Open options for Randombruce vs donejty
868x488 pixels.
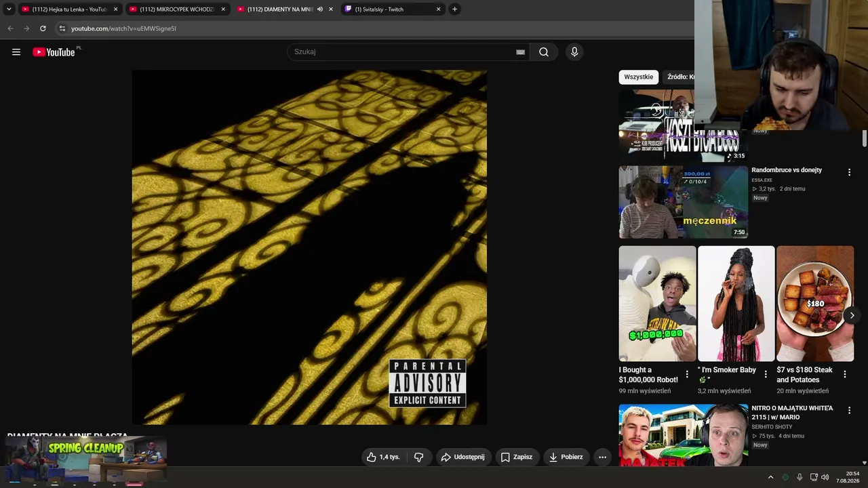coord(849,173)
